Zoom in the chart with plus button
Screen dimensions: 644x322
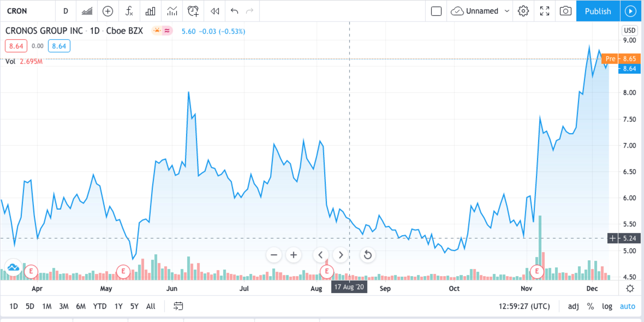point(294,255)
